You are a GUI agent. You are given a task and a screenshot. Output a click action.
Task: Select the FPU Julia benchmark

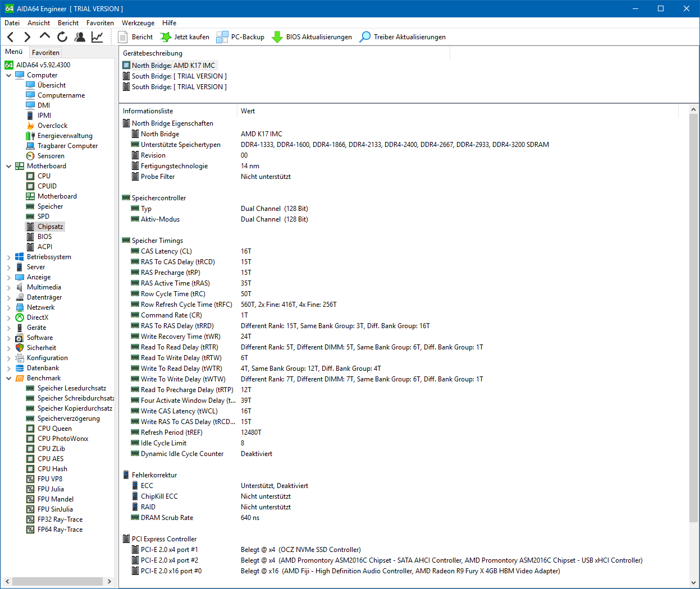click(51, 489)
